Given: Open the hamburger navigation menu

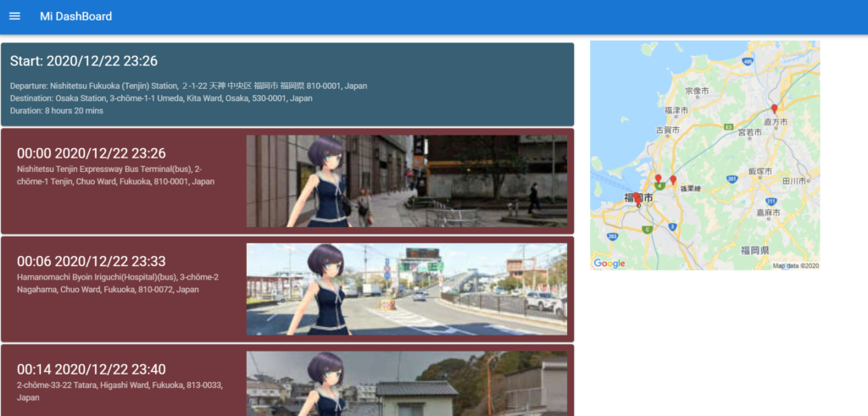Looking at the screenshot, I should (14, 17).
